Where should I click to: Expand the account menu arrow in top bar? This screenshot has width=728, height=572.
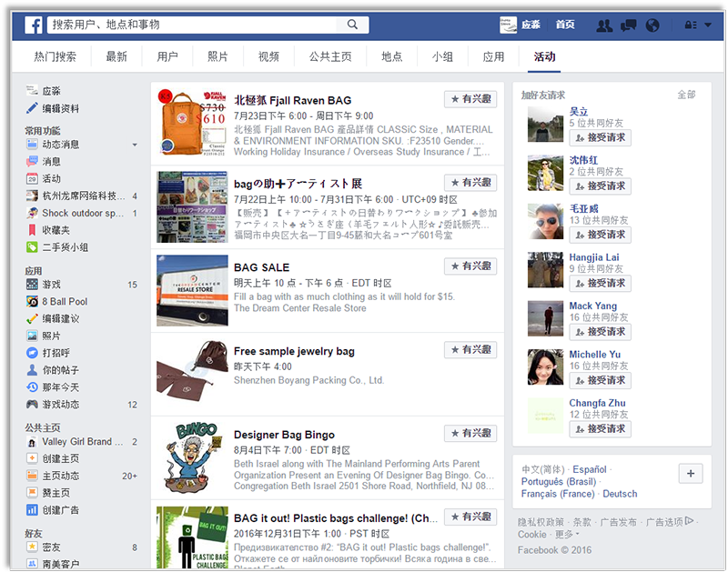[708, 25]
